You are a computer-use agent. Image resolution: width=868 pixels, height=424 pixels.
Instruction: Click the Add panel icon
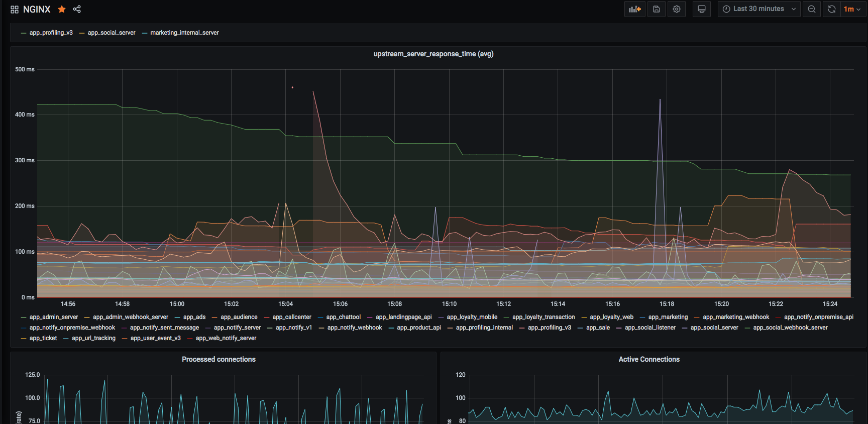(x=634, y=9)
